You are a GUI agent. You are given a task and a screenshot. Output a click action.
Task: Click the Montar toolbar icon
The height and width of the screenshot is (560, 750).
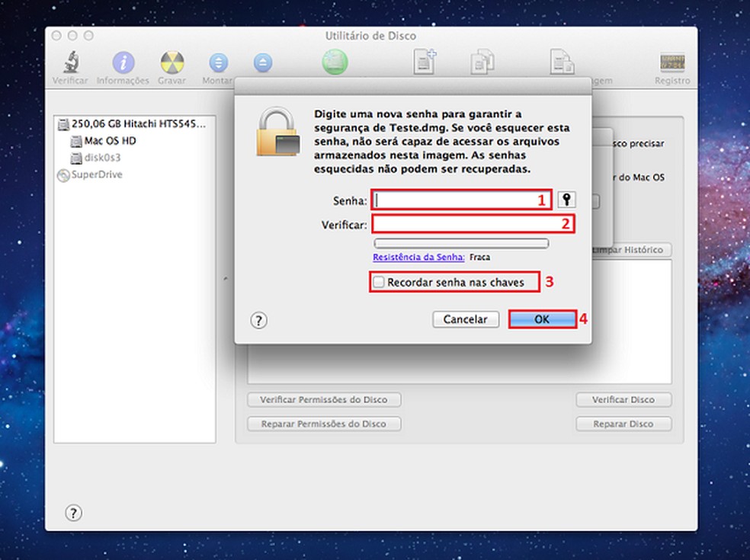pyautogui.click(x=218, y=62)
